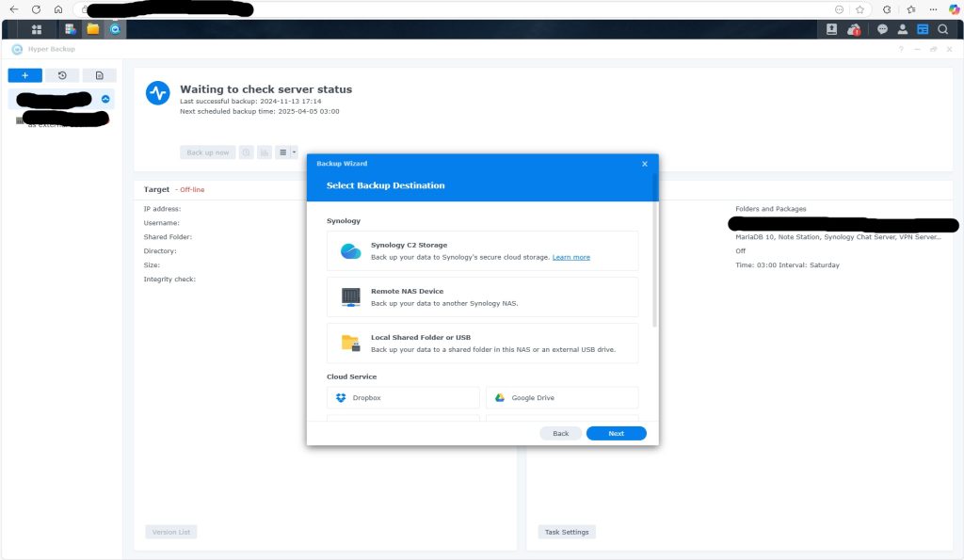Open the cloud warning notification icon
The height and width of the screenshot is (560, 964).
pyautogui.click(x=854, y=29)
